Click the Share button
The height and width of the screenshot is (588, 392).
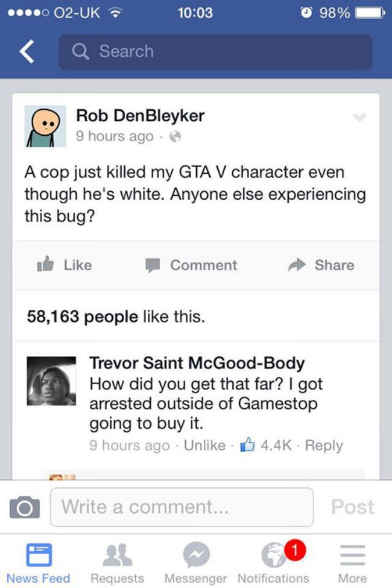coord(321,265)
